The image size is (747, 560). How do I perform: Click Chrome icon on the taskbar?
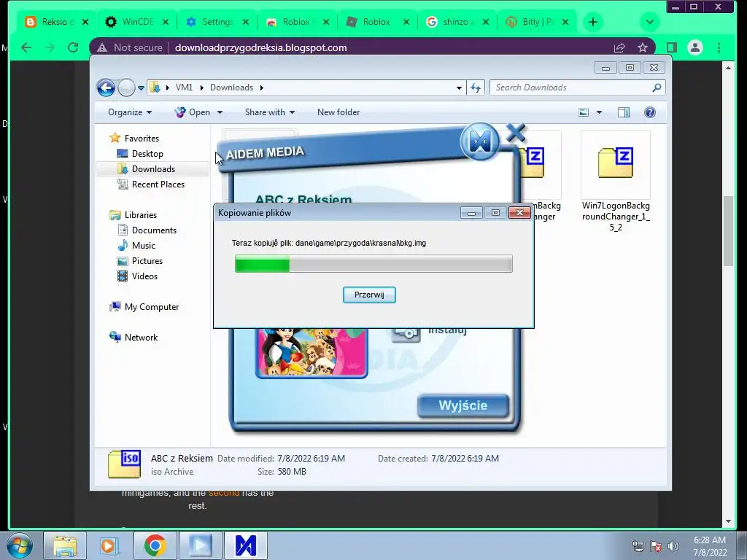pos(155,545)
